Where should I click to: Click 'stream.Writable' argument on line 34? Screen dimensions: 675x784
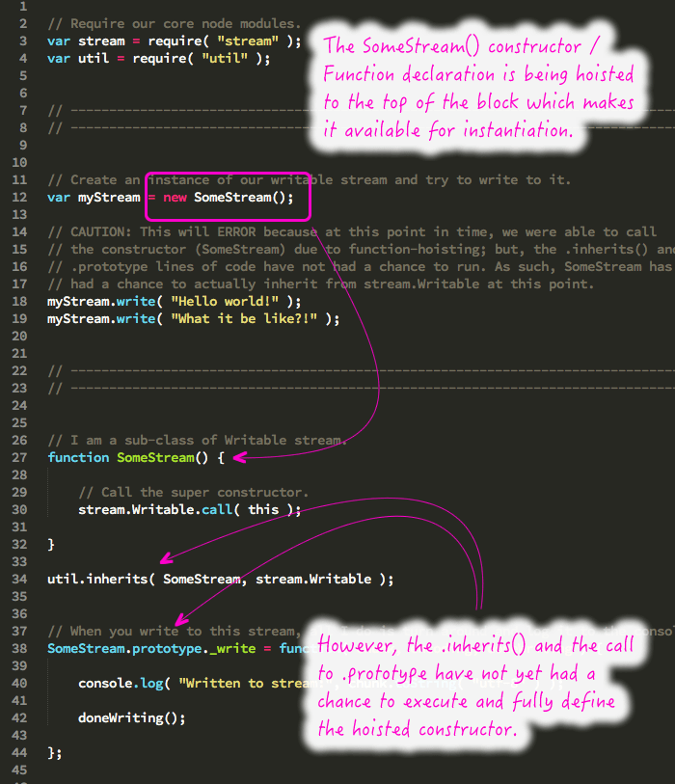[x=313, y=579]
